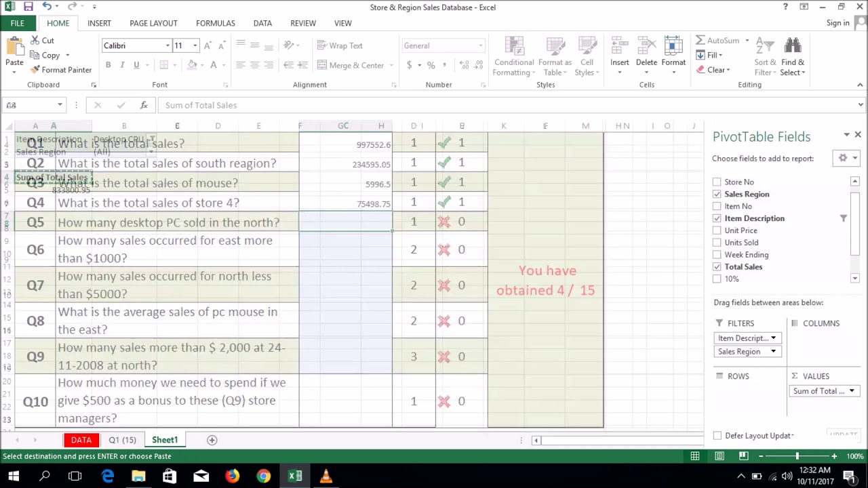Click the Save icon in quick access toolbar
This screenshot has width=868, height=488.
(28, 7)
